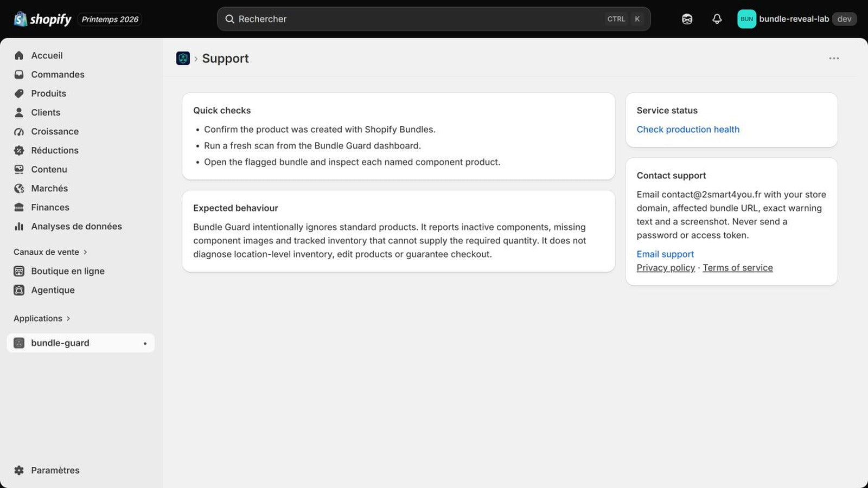Focus the Rechercher search field
The image size is (868, 488).
click(433, 19)
